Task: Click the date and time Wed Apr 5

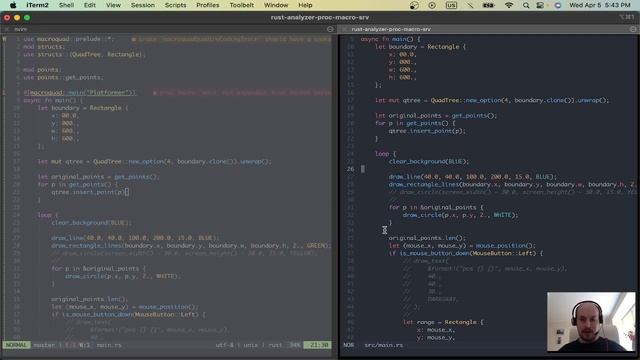Action: point(600,5)
